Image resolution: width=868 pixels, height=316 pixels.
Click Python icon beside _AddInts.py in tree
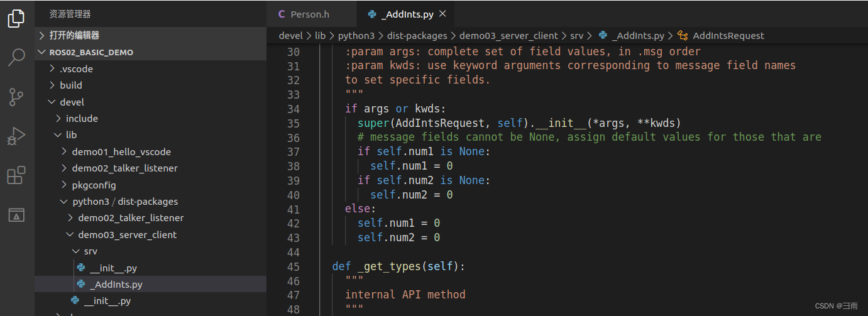click(81, 284)
